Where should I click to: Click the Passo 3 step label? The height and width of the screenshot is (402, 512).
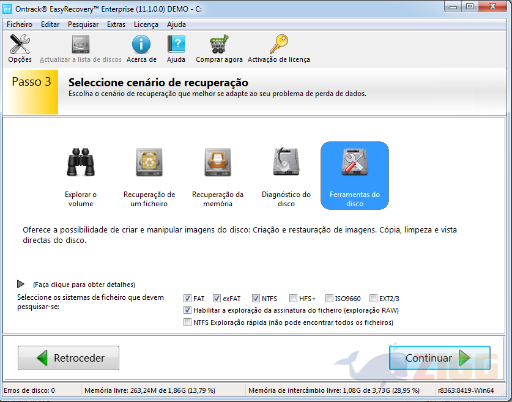32,82
